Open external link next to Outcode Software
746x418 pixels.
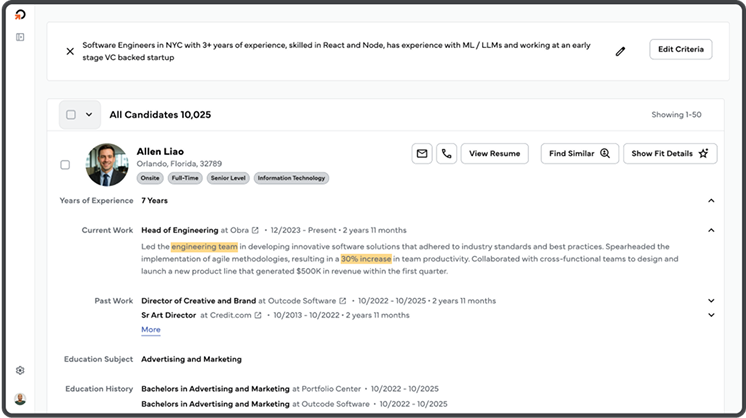click(343, 300)
